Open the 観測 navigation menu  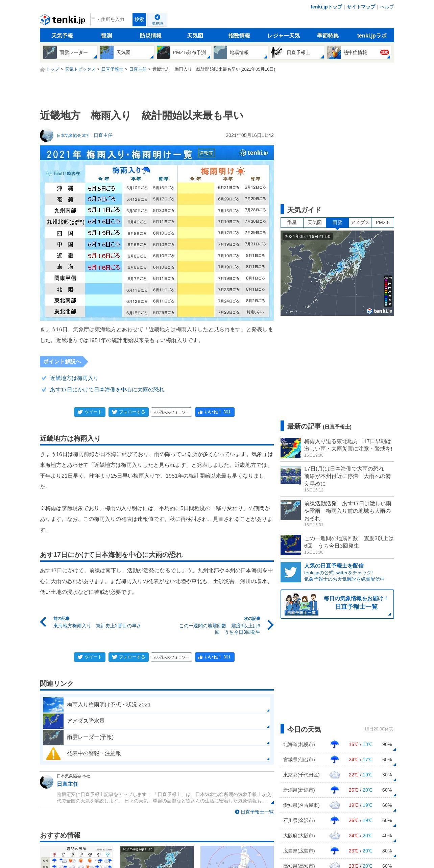(x=106, y=35)
